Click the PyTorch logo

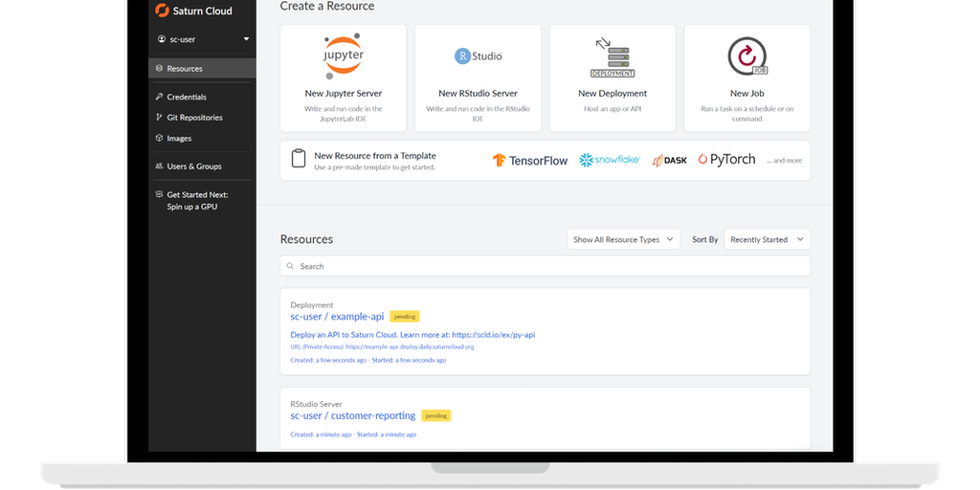tap(727, 160)
